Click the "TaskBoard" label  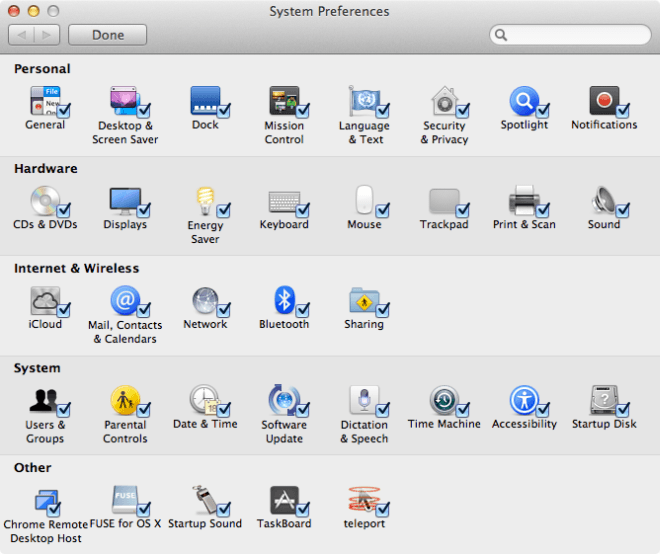coord(284,524)
